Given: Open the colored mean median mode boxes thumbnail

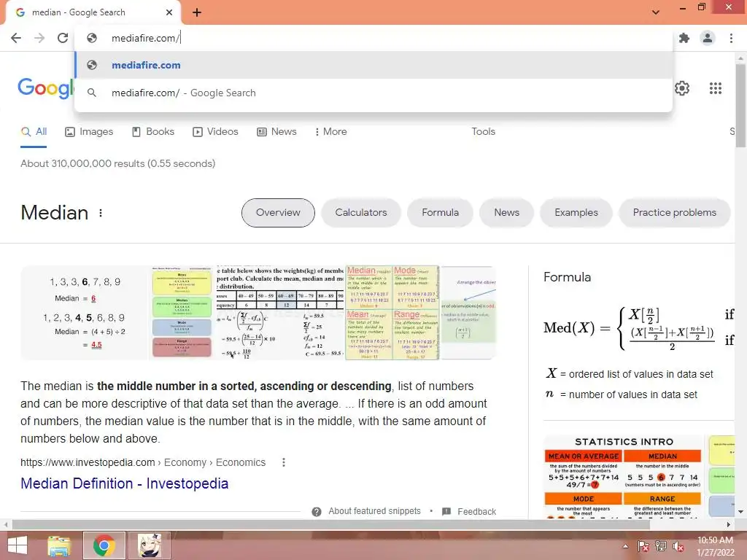Looking at the screenshot, I should coord(182,312).
